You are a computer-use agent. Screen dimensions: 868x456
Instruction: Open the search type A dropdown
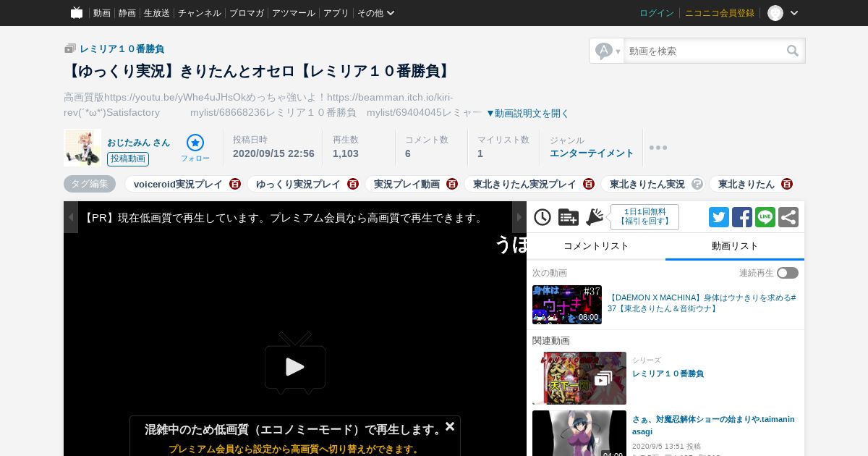pyautogui.click(x=607, y=51)
